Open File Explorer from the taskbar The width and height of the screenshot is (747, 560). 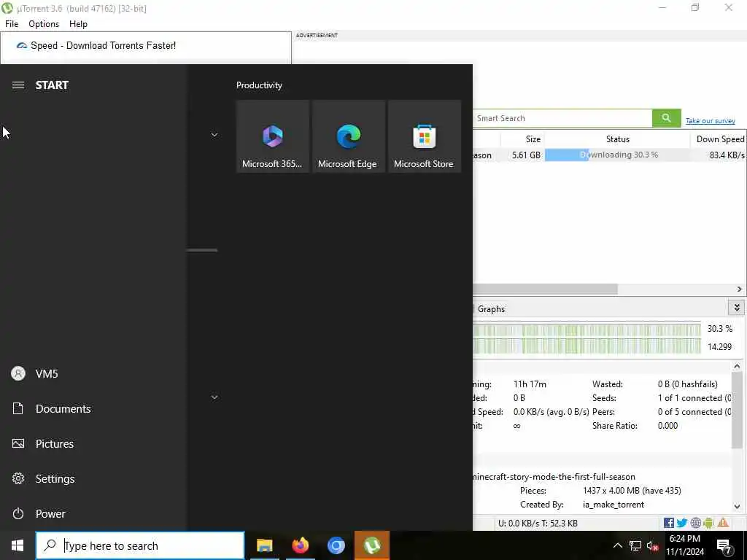point(265,545)
